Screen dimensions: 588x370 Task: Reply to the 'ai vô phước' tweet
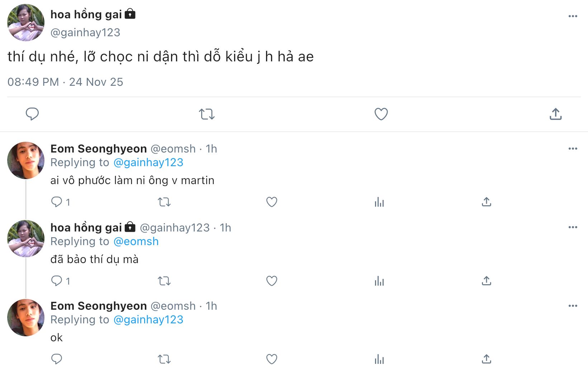[57, 202]
